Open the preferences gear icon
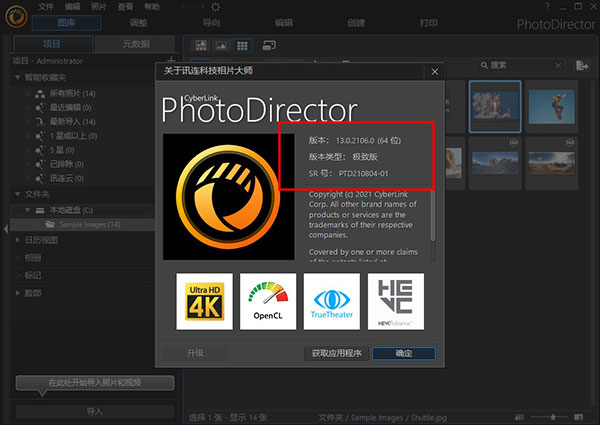 point(216,7)
